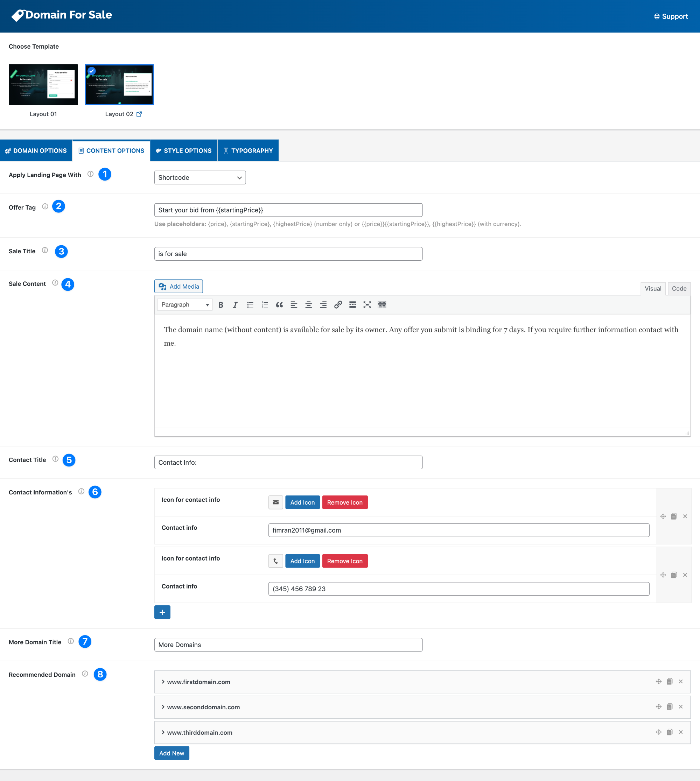700x781 pixels.
Task: Expand the www.thirddomain.com entry
Action: pos(163,732)
